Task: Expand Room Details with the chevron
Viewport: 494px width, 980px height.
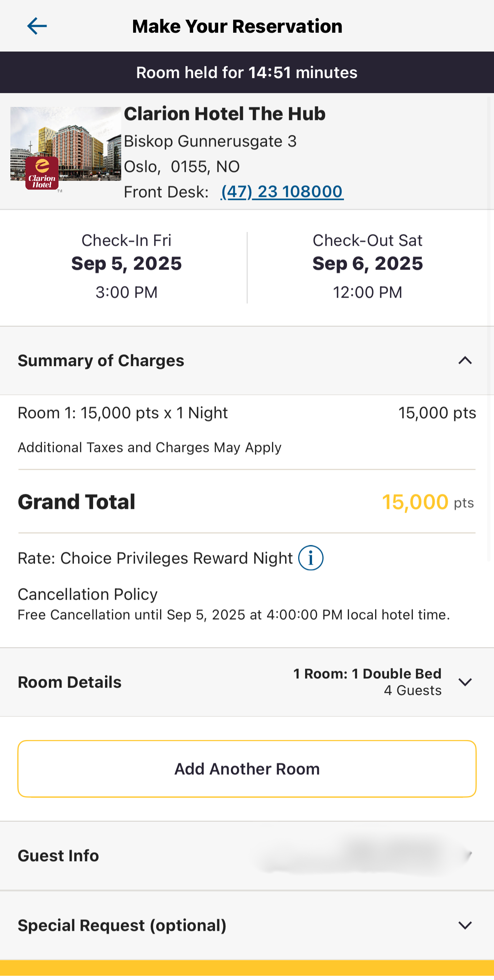Action: [x=465, y=682]
